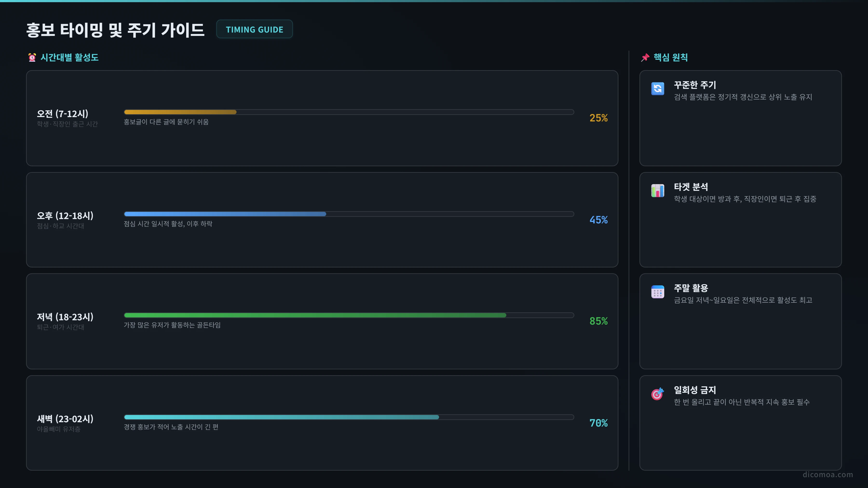Click the orange 오전 progress bar
The image size is (868, 488).
pos(349,112)
